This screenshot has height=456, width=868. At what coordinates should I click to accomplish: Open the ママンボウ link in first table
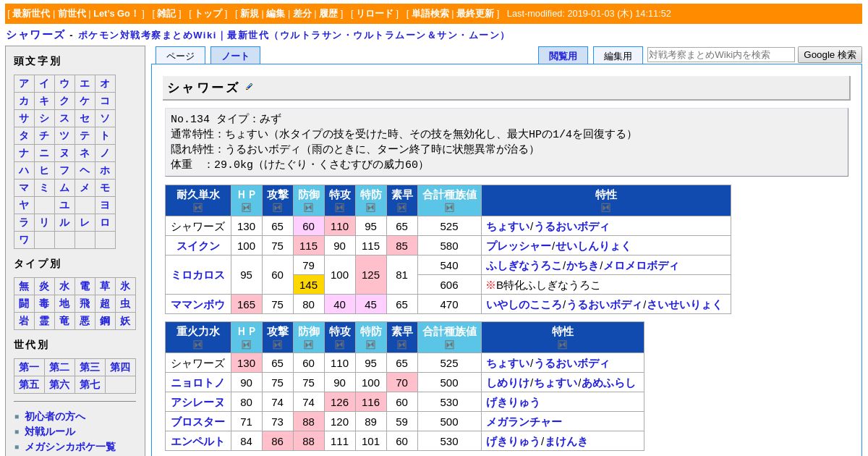(198, 305)
